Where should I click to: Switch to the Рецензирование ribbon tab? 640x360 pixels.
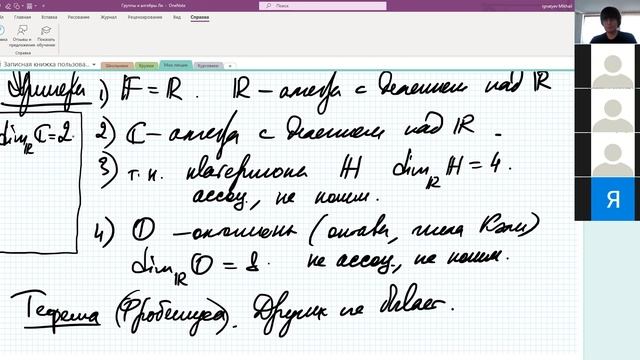(x=145, y=17)
